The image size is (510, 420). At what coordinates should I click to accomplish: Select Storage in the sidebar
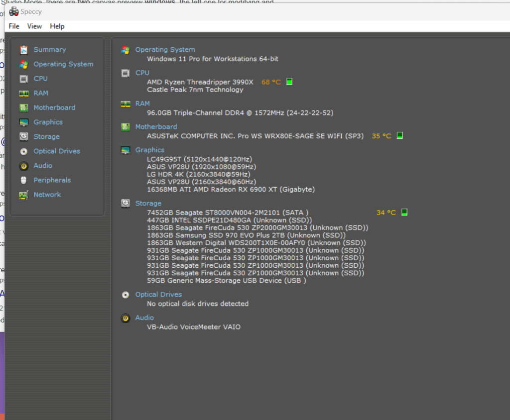(46, 137)
